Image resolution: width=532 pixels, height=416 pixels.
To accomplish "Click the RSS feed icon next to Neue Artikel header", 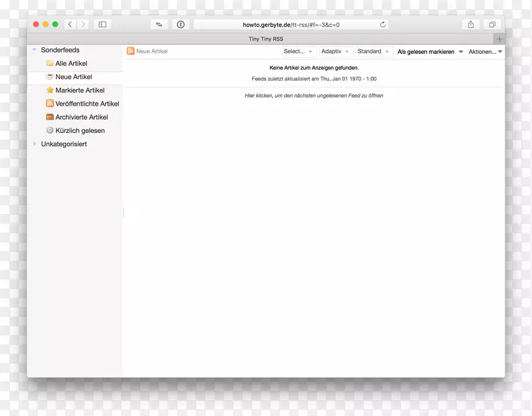I will point(130,51).
